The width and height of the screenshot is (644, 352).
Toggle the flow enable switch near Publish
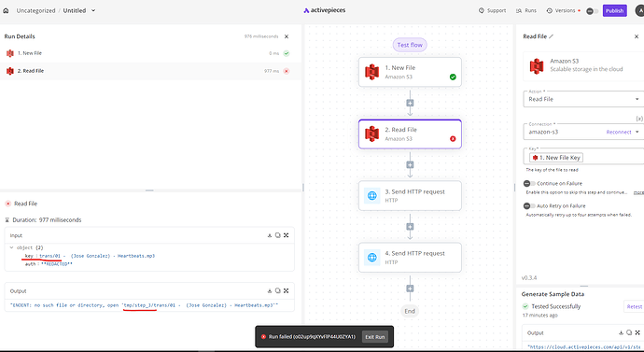(x=592, y=11)
